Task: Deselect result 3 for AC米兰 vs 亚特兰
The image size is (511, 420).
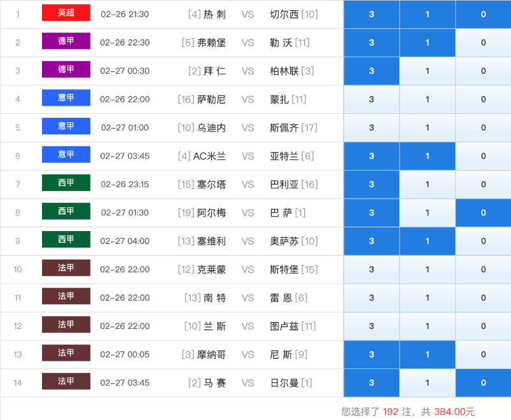Action: 372,156
